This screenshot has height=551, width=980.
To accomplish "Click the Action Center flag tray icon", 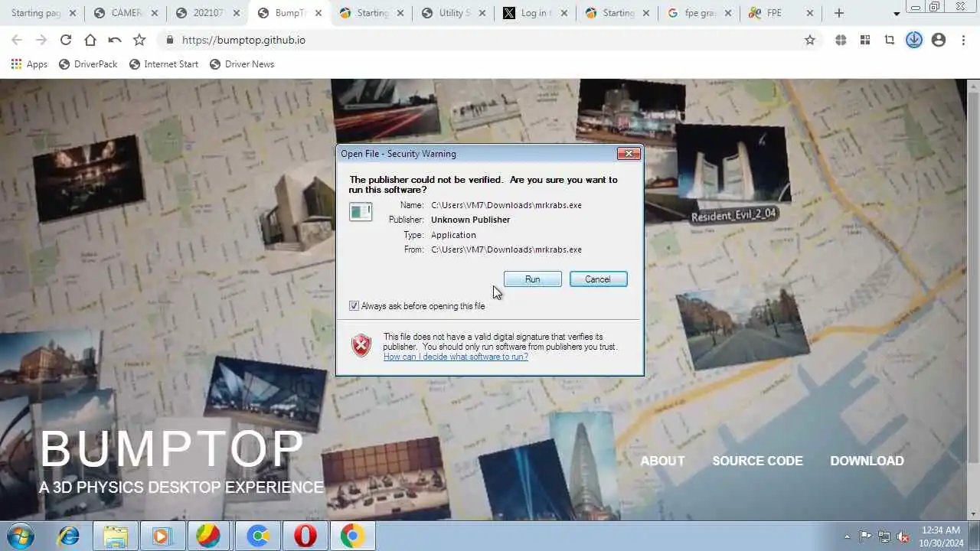I will [x=865, y=536].
